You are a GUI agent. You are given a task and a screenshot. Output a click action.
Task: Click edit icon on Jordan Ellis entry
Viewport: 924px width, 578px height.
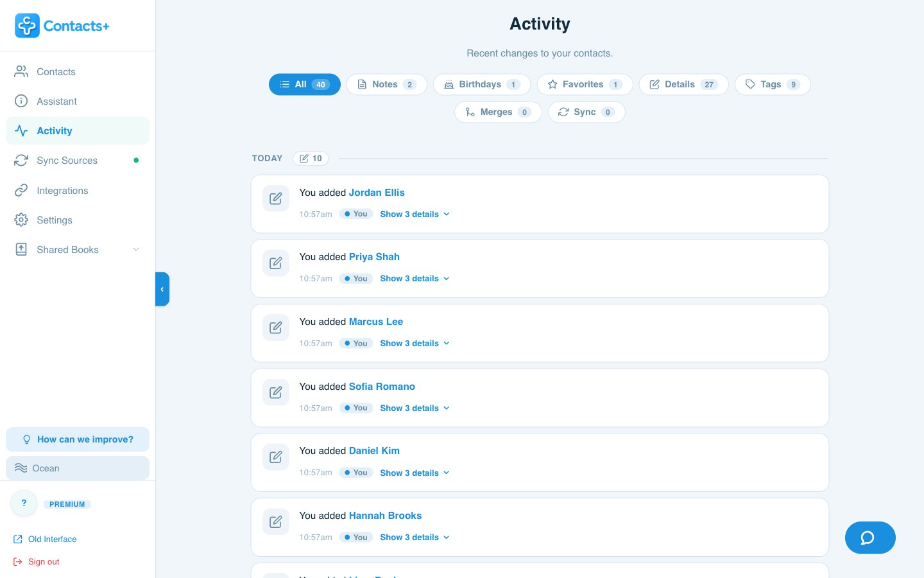click(x=276, y=198)
